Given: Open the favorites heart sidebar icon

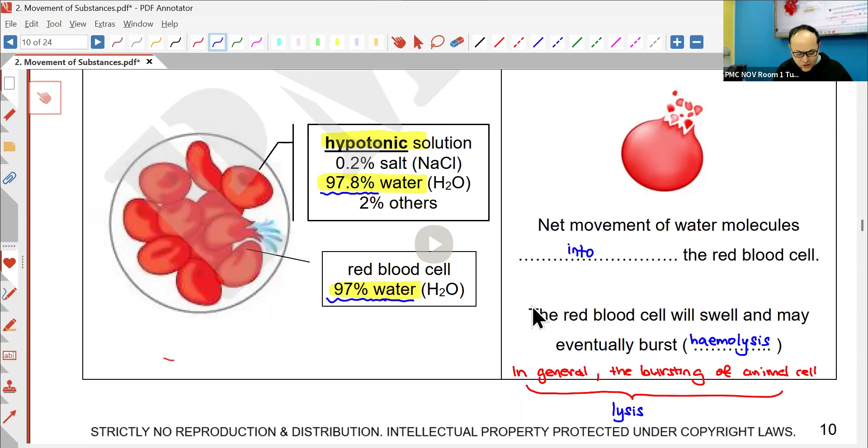Looking at the screenshot, I should 9,263.
